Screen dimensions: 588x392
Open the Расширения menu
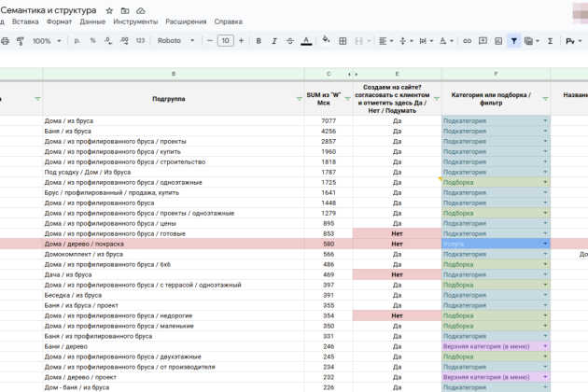pos(186,21)
